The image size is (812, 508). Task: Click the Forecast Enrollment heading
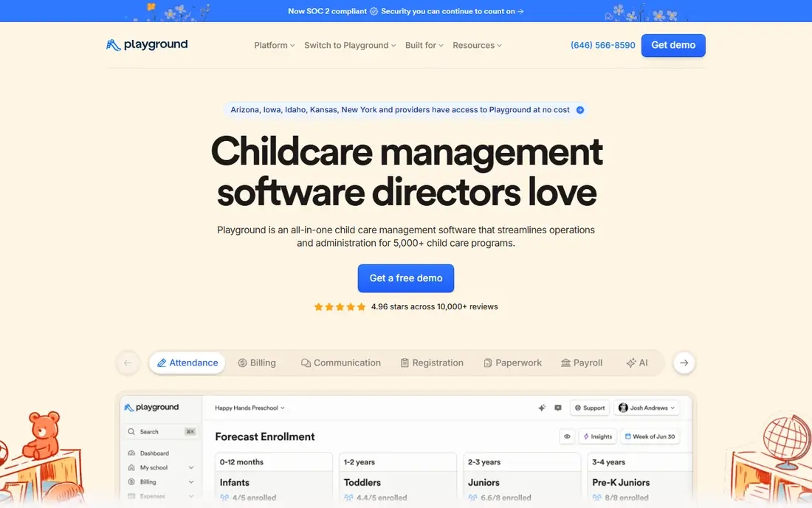click(x=265, y=437)
